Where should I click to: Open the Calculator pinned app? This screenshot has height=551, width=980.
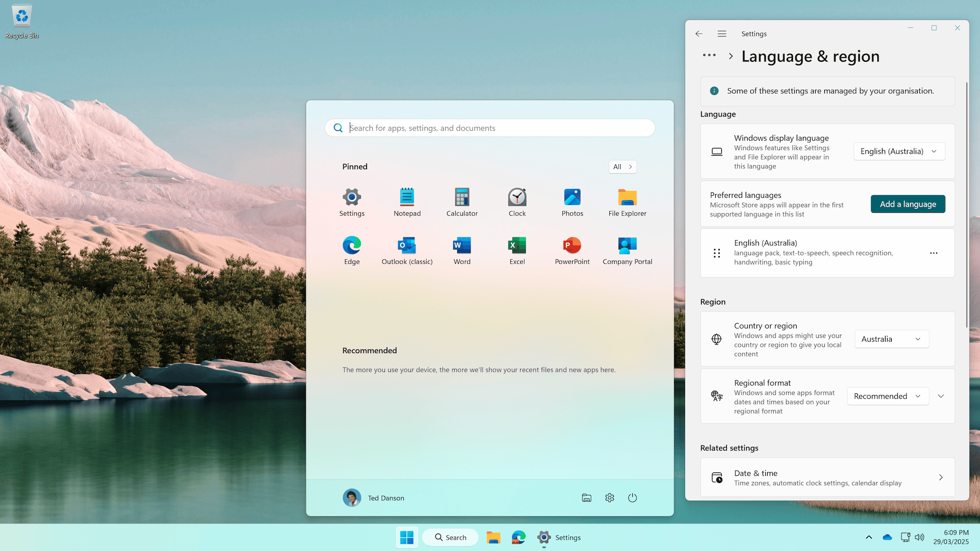(x=462, y=203)
